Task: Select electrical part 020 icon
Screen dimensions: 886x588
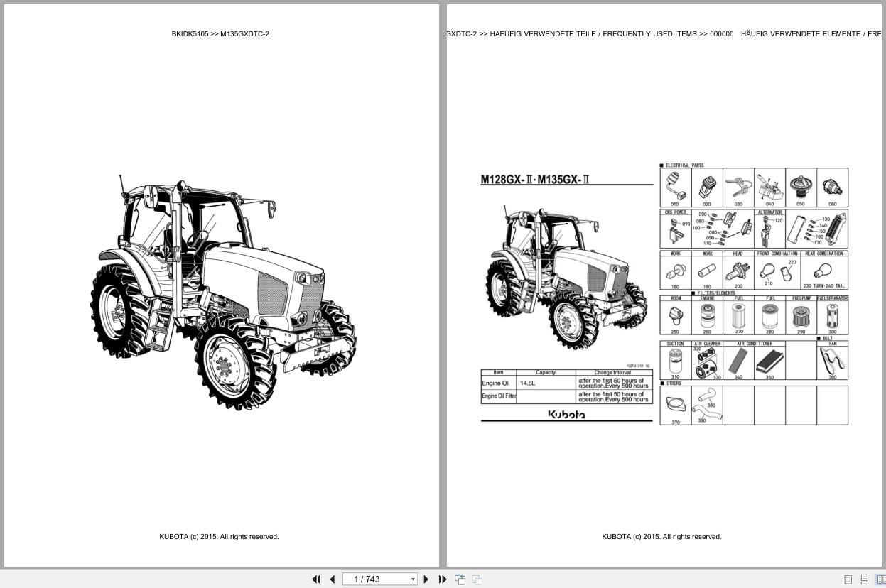Action: (707, 187)
